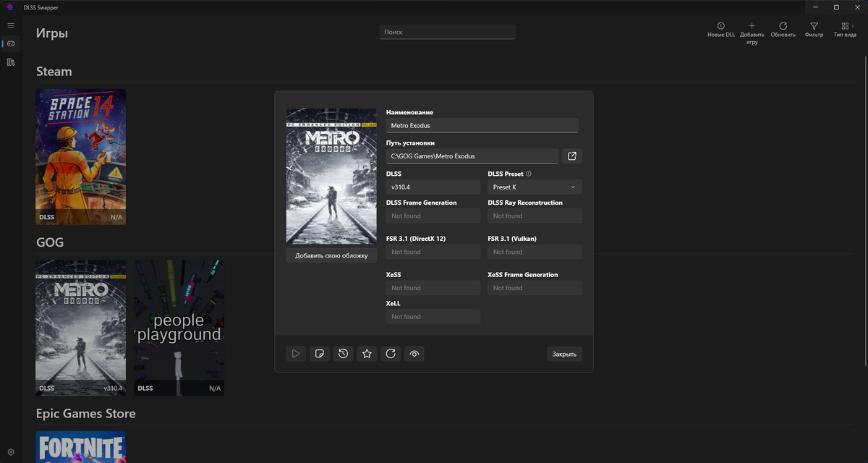Click DLSS Ray Reconstruction Not found field

(535, 216)
